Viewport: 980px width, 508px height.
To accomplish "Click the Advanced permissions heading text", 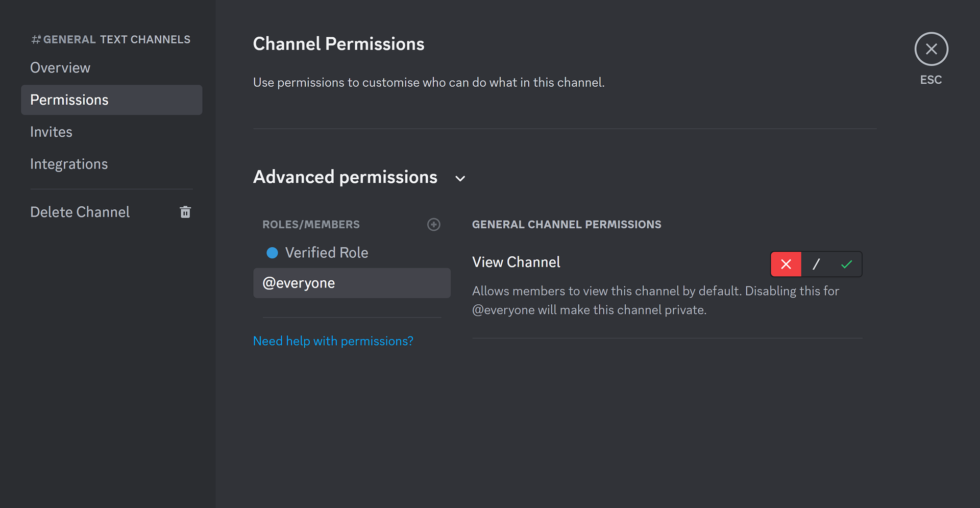I will tap(345, 177).
